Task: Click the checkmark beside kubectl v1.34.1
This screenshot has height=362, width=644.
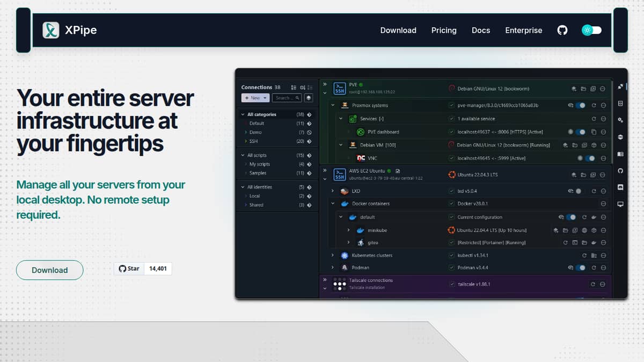Action: [452, 255]
